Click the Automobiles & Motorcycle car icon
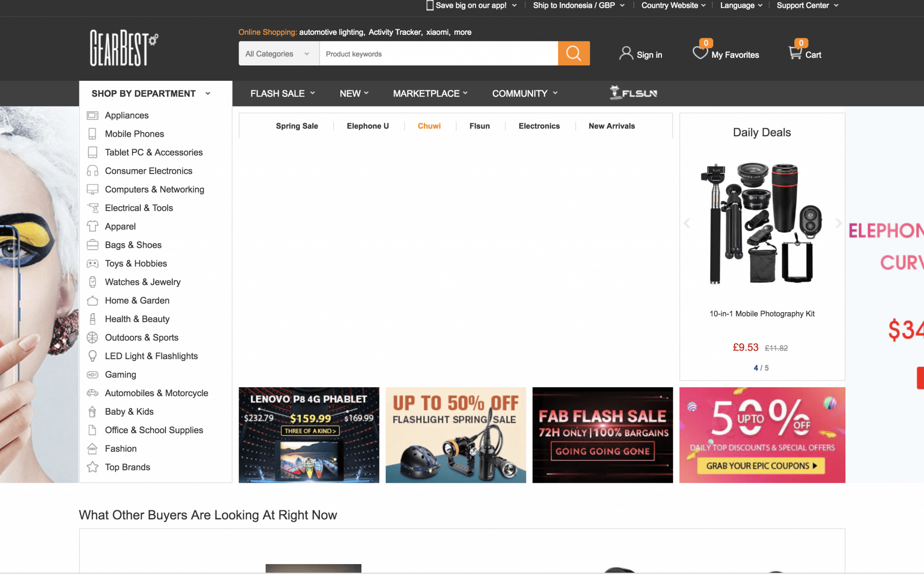This screenshot has height=574, width=924. [92, 393]
